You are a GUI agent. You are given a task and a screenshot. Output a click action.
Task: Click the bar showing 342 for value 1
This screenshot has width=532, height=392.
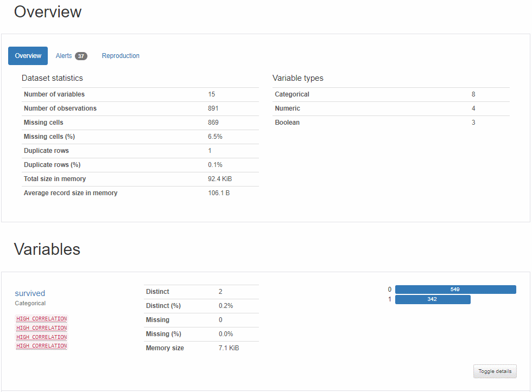click(433, 299)
